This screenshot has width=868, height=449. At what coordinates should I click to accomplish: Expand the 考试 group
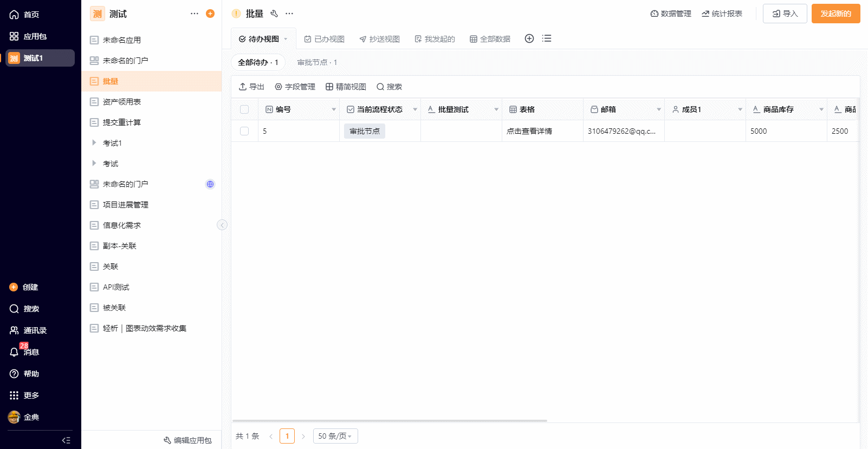pyautogui.click(x=94, y=163)
